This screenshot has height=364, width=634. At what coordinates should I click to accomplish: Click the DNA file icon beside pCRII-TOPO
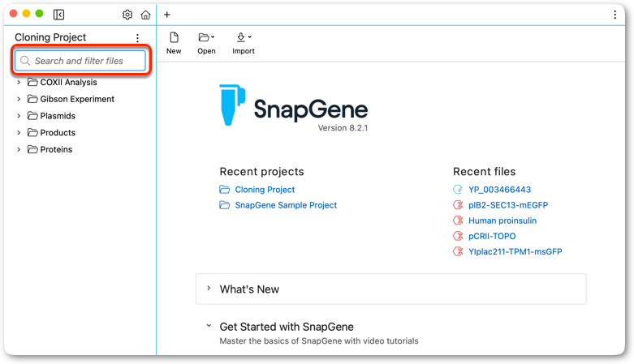[x=458, y=236]
